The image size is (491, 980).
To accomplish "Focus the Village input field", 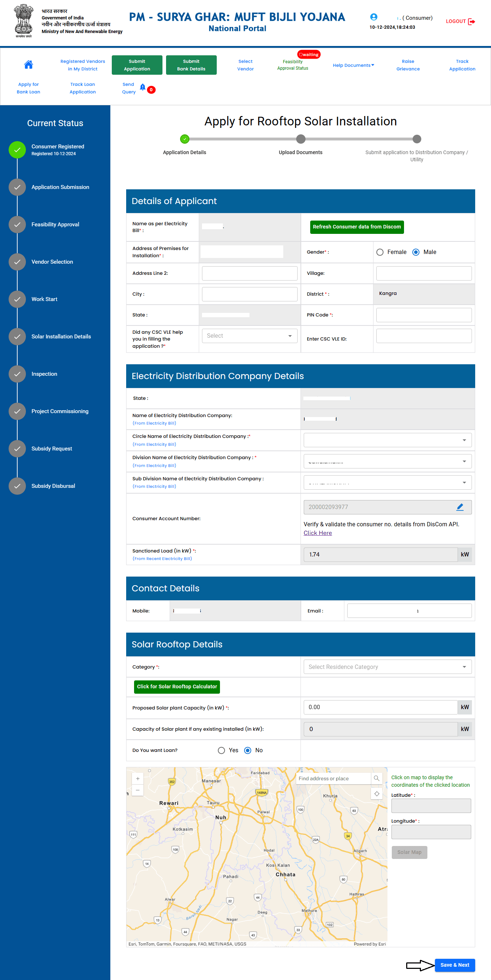I will pos(424,273).
